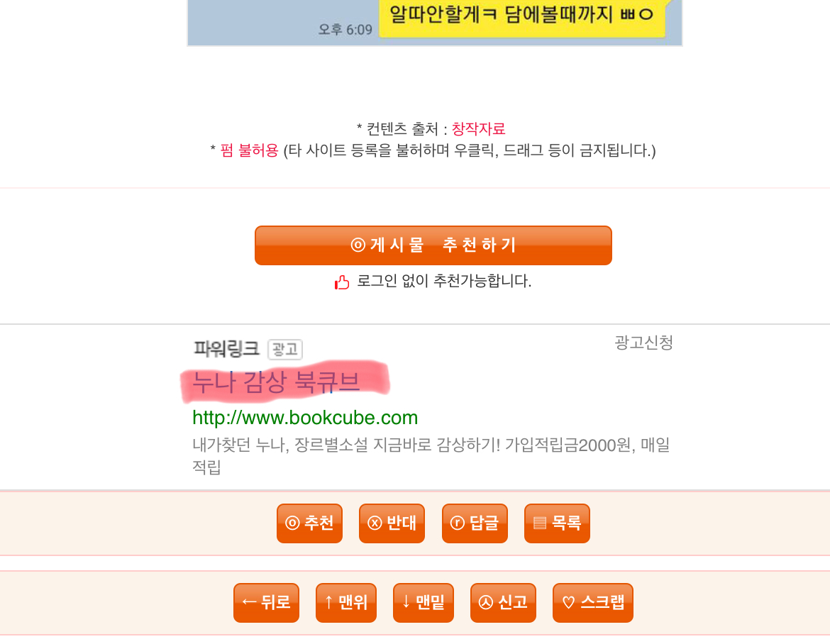Click the red thumbs-up icon

click(342, 282)
